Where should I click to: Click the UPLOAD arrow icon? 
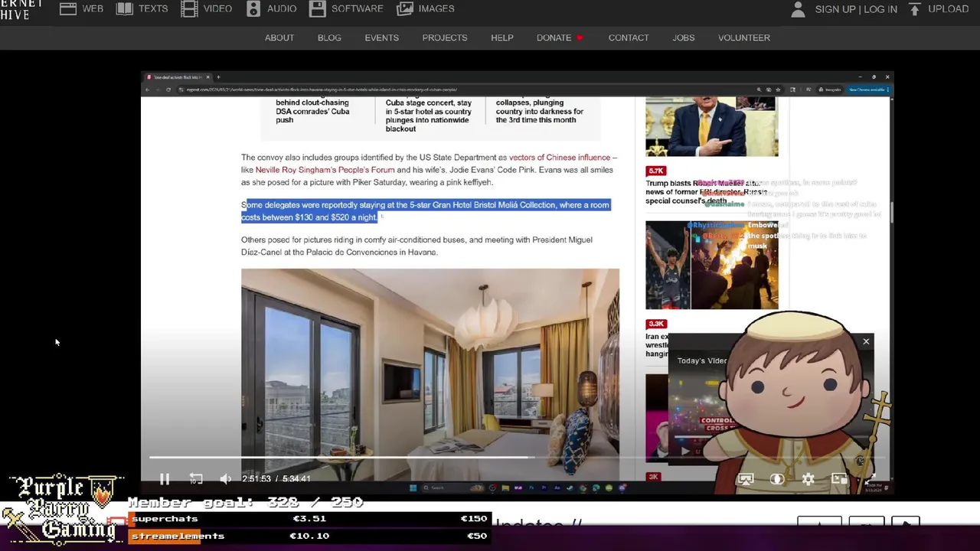[x=914, y=8]
